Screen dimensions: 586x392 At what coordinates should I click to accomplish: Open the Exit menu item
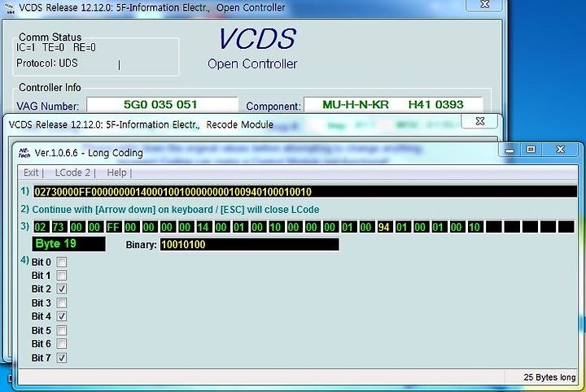click(x=31, y=172)
